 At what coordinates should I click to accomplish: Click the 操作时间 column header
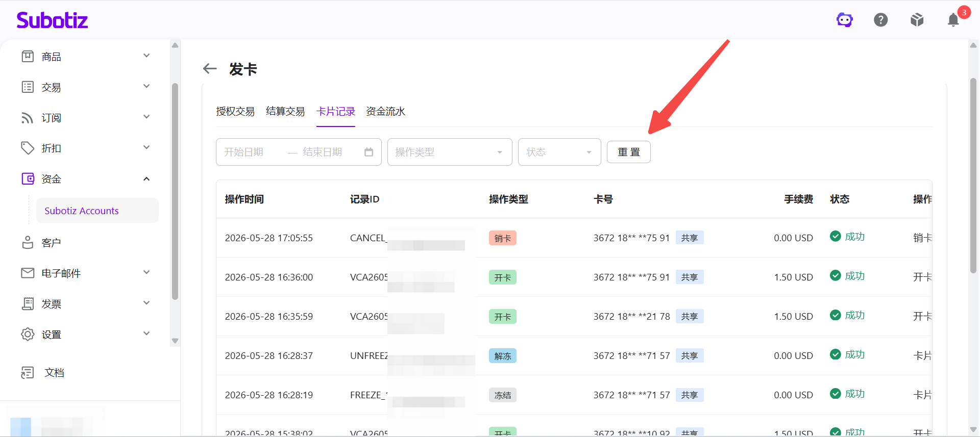coord(244,199)
